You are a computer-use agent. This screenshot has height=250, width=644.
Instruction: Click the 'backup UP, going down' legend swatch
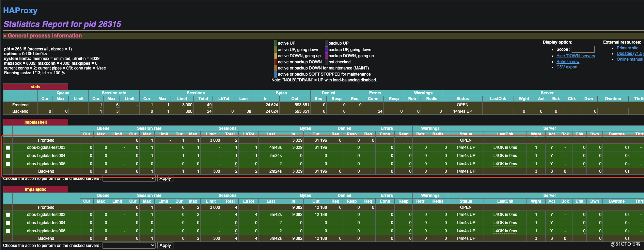click(326, 50)
